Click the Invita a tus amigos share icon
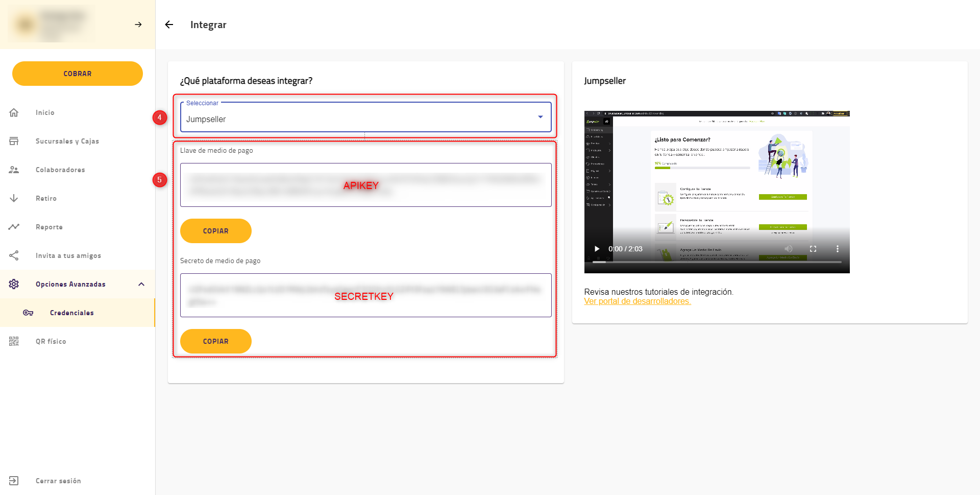Viewport: 980px width, 495px height. click(14, 255)
